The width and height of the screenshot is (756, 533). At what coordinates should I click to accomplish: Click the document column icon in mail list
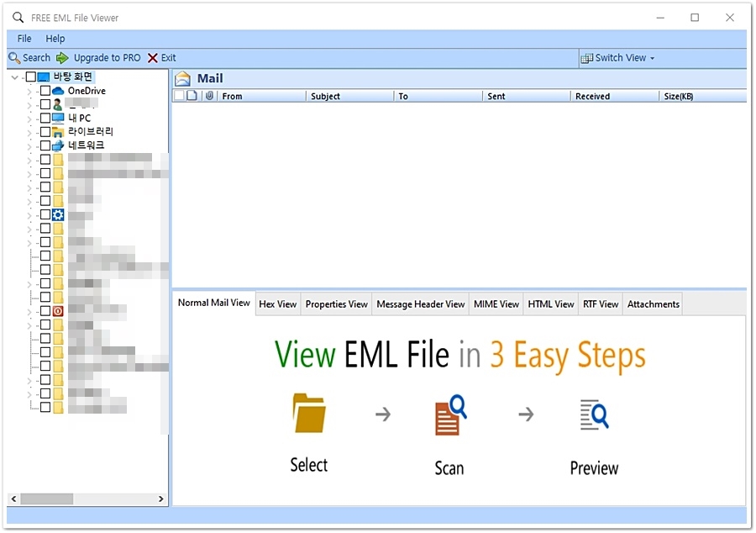192,96
